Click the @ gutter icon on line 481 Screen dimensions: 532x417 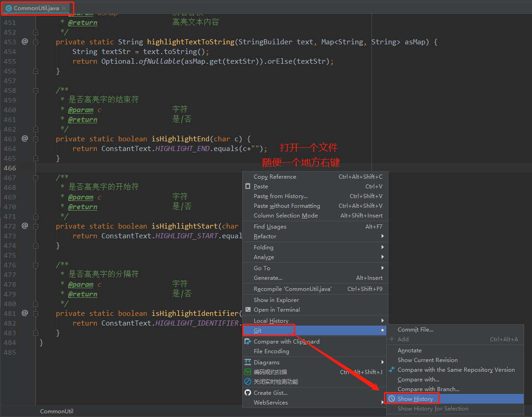25,313
